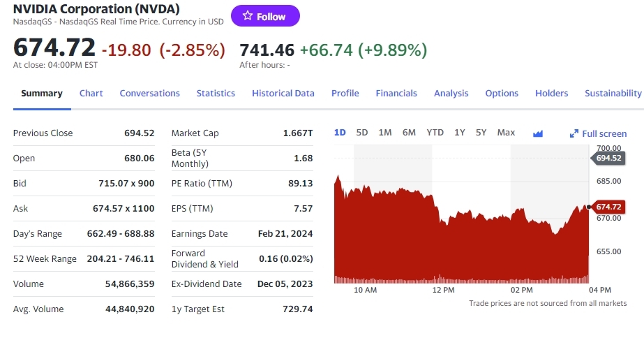Select the 1M chart range

(x=385, y=133)
